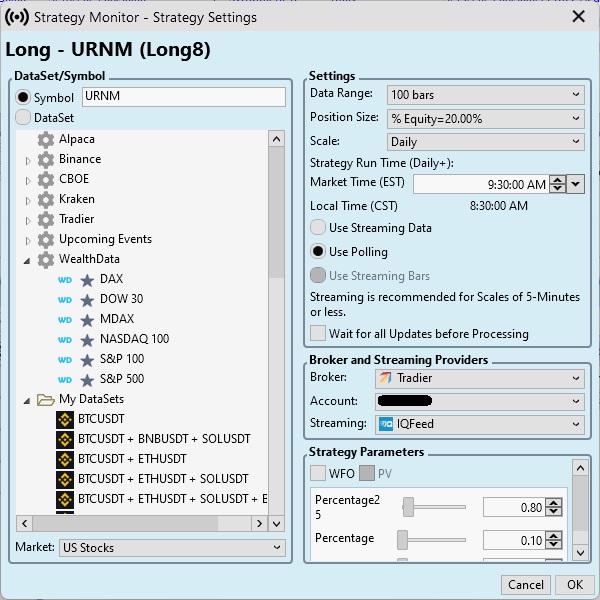Viewport: 600px width, 600px height.
Task: Click the Alpaca provider gear icon
Action: point(46,140)
